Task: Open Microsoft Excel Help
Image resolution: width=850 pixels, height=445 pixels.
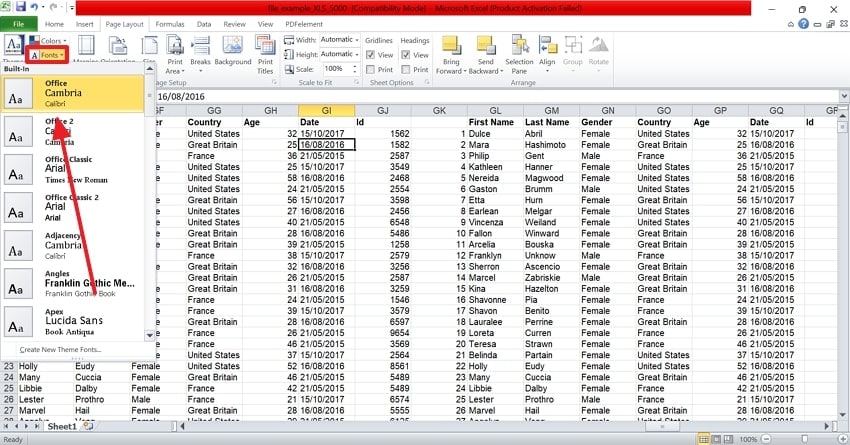Action: pos(803,24)
